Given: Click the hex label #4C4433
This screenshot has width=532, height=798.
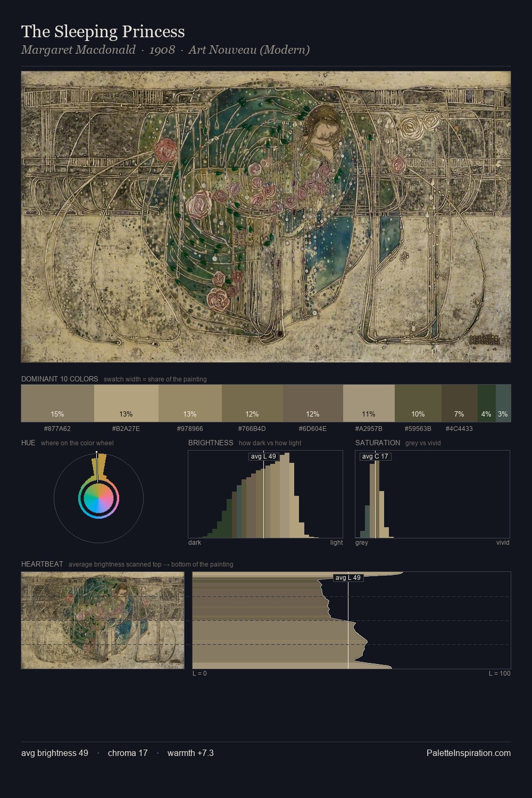Looking at the screenshot, I should (x=460, y=429).
